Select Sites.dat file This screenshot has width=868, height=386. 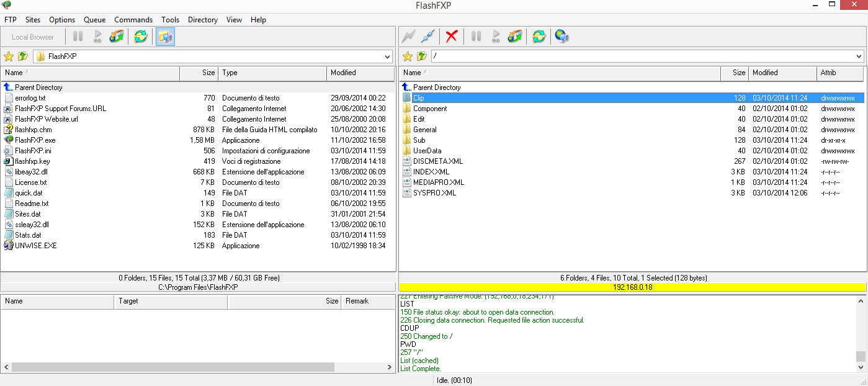tap(28, 214)
